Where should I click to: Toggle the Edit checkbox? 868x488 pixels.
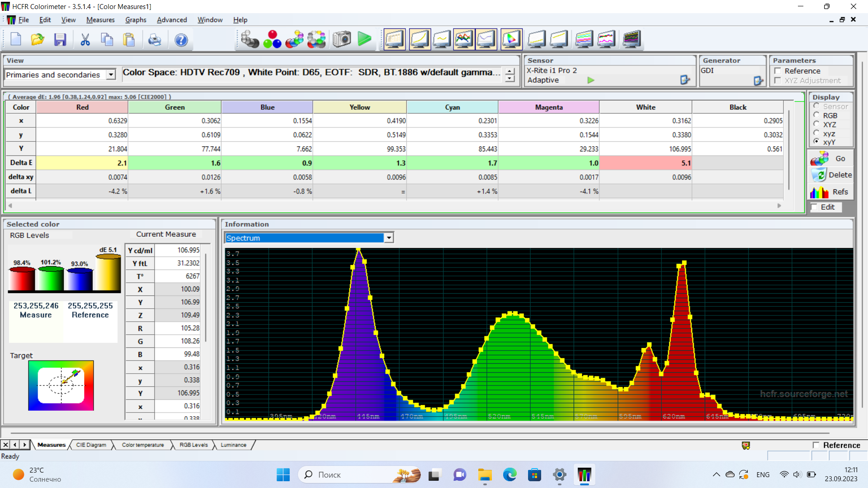click(x=814, y=207)
